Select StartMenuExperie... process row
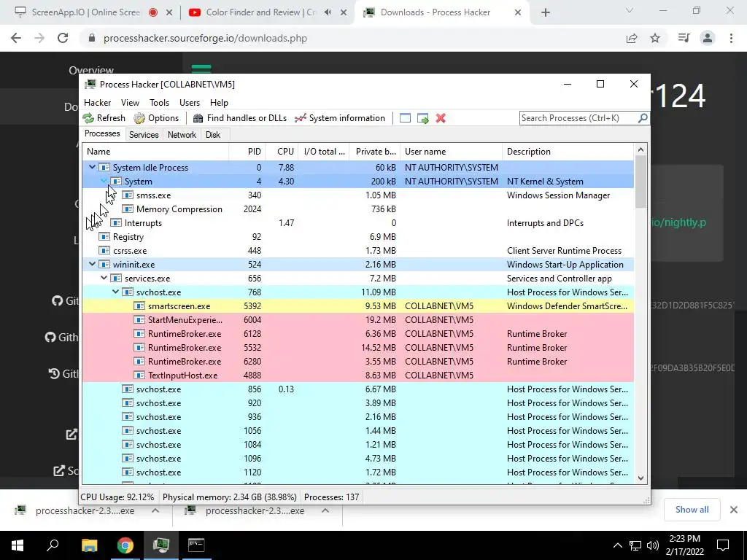This screenshot has height=560, width=747. click(x=357, y=320)
